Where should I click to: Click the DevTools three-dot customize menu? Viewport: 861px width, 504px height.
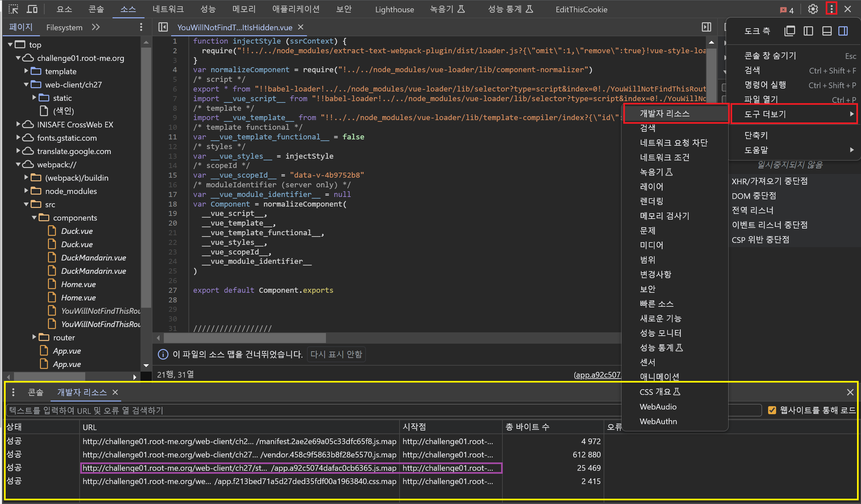831,9
